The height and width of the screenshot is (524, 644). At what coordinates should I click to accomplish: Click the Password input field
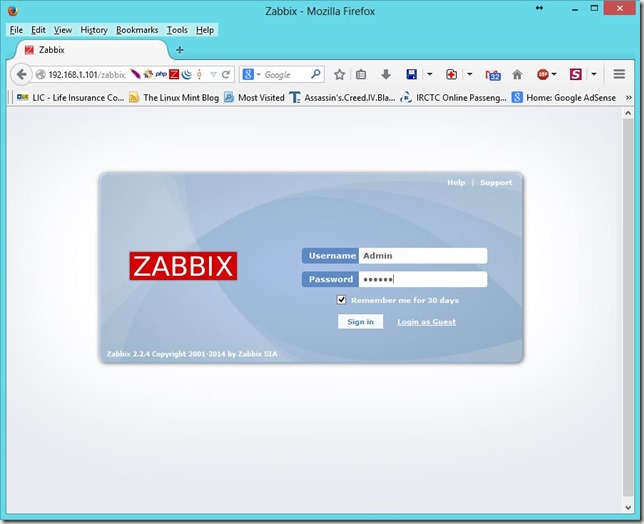tap(423, 279)
